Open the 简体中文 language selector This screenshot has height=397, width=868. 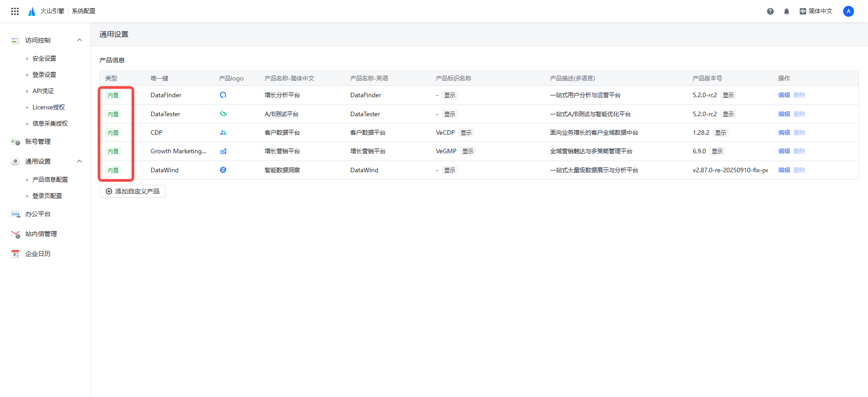pos(816,11)
